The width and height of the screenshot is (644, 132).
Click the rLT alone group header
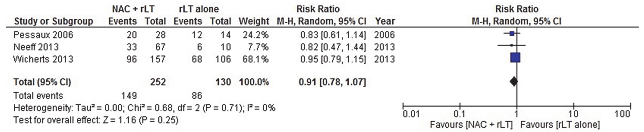click(199, 9)
